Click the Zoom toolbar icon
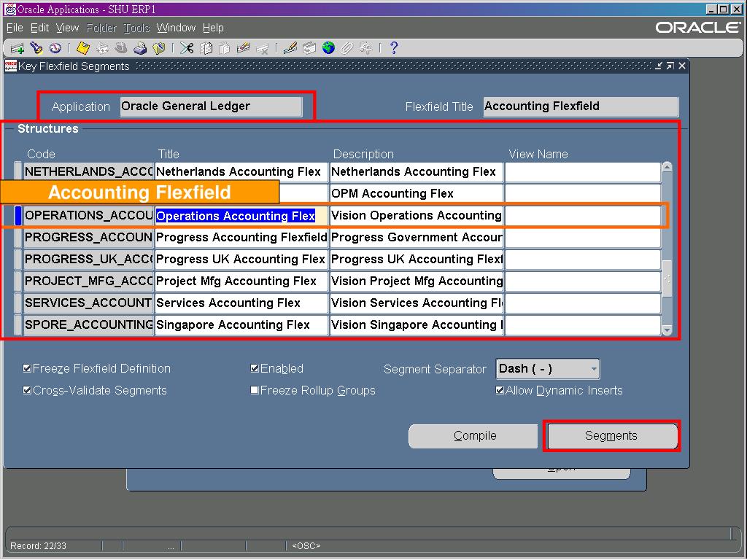 309,48
